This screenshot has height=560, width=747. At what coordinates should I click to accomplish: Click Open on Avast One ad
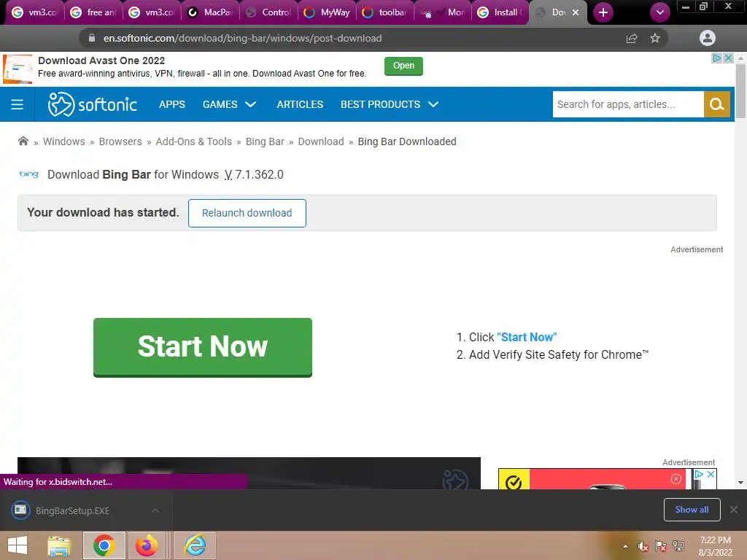tap(403, 66)
